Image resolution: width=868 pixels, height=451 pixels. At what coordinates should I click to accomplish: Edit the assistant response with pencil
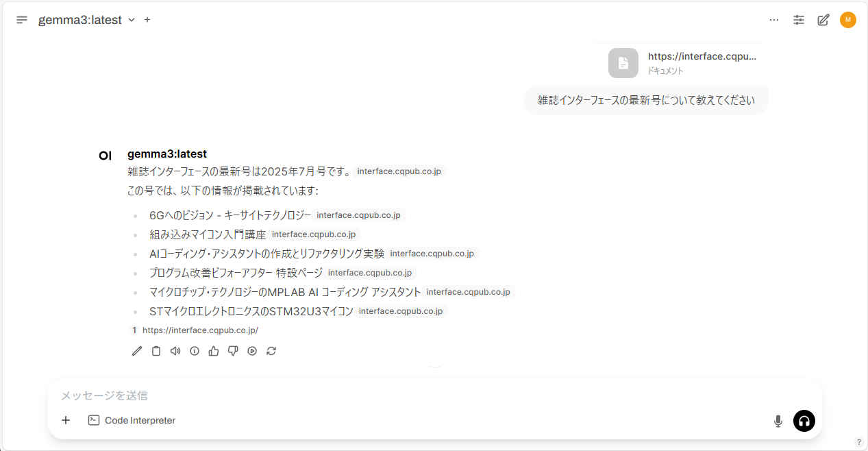[x=137, y=351]
